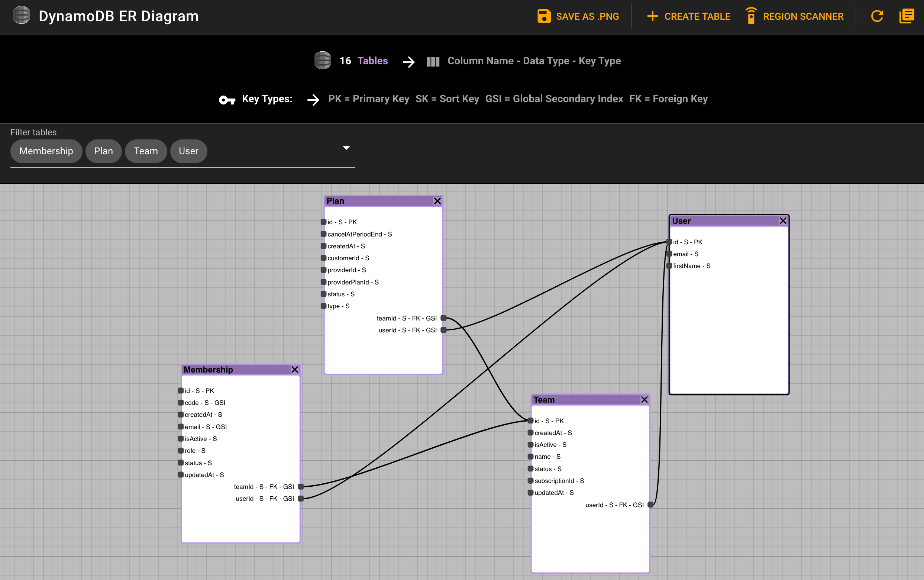Click the User email port

669,254
